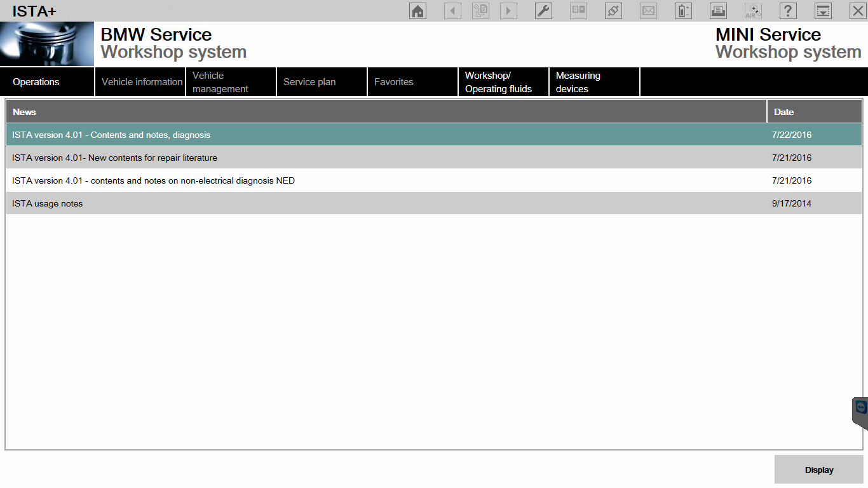Close ISTA+ with the X icon
The width and height of the screenshot is (868, 488).
[x=858, y=11]
